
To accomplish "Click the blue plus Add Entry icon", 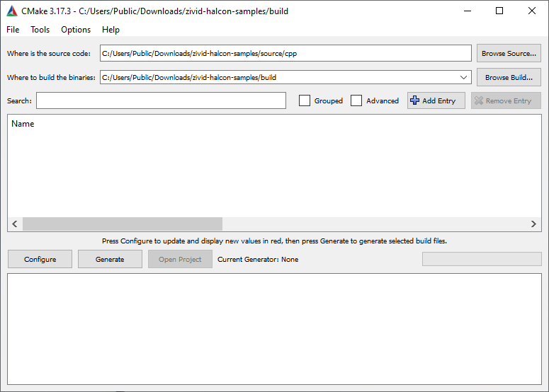I will pos(414,100).
